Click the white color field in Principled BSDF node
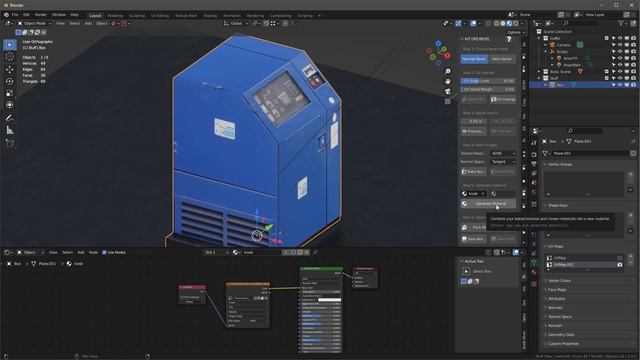 (329, 300)
